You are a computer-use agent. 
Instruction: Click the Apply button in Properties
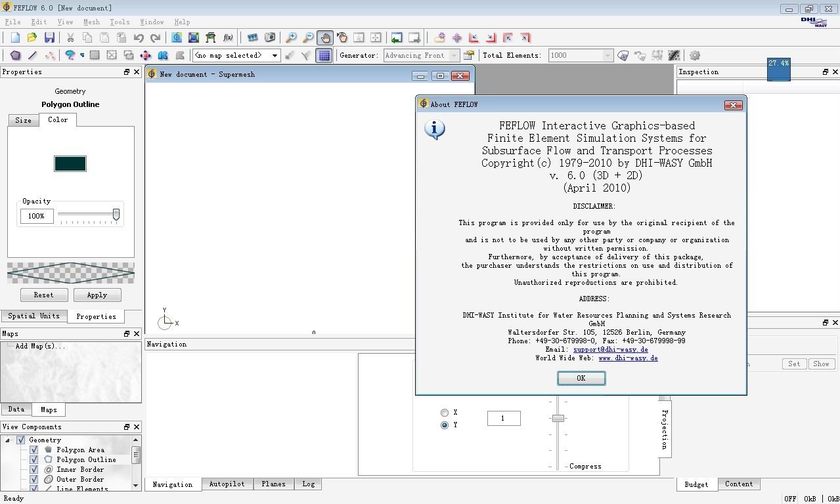coord(97,295)
